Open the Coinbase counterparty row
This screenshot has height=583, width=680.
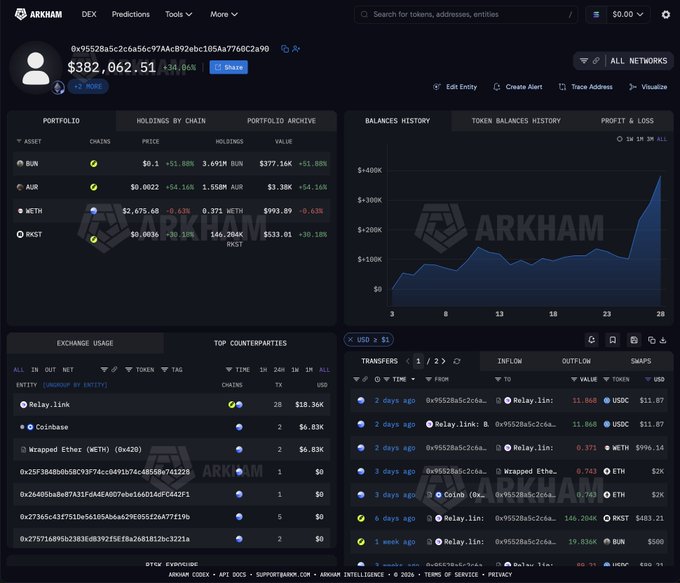172,427
